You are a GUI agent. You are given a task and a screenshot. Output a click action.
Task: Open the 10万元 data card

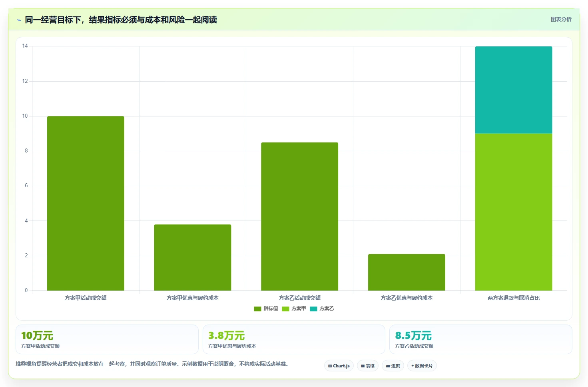107,339
